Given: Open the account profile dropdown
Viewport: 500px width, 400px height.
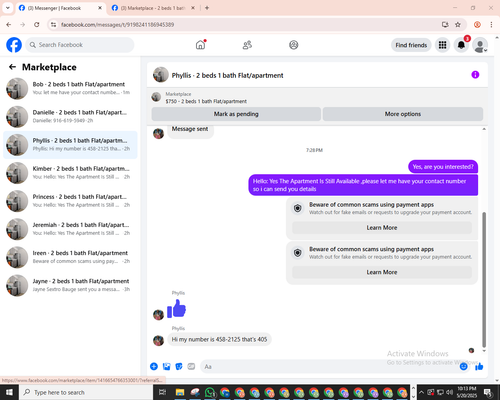Looking at the screenshot, I should tap(480, 45).
